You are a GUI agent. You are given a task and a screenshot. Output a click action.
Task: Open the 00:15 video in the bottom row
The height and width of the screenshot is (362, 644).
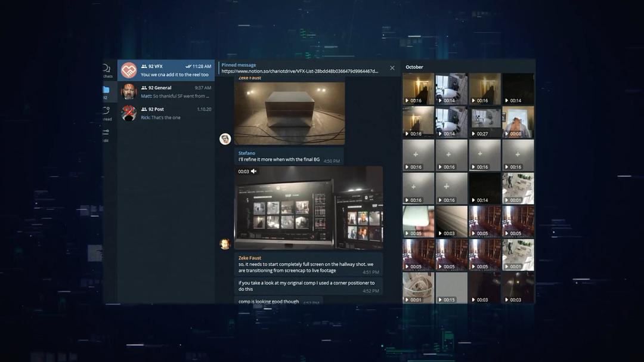click(451, 288)
